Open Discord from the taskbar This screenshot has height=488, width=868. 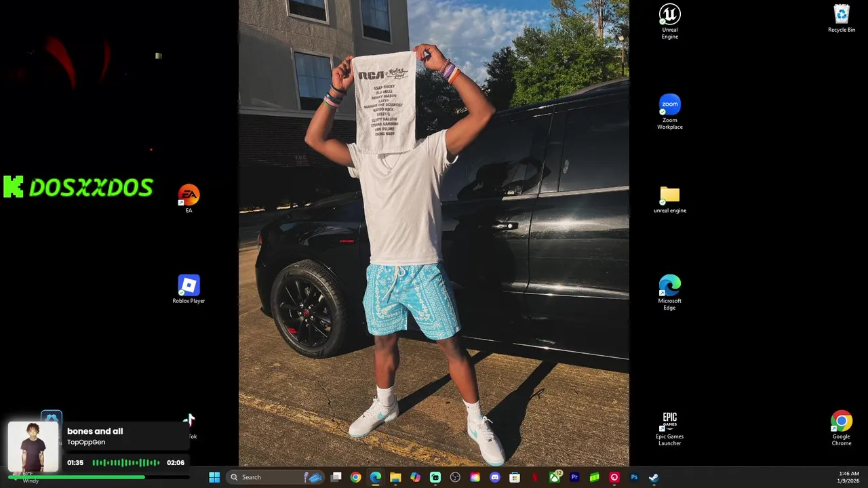tap(495, 477)
